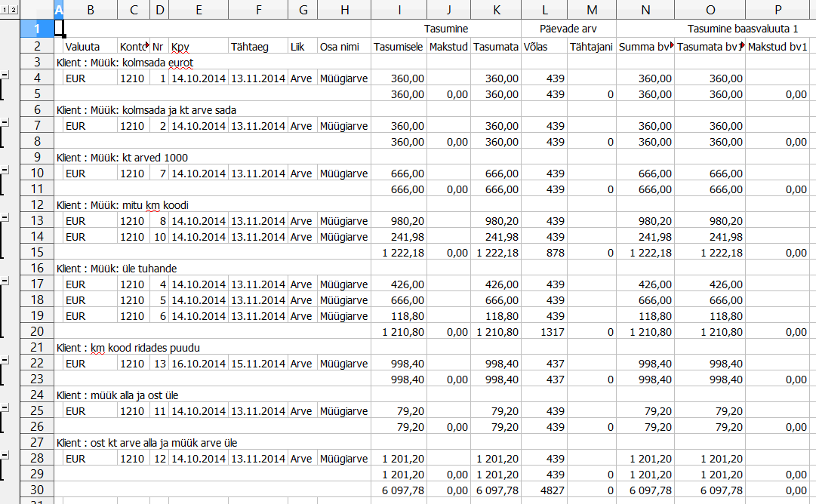Select column P header
Image resolution: width=816 pixels, height=504 pixels.
[x=777, y=9]
